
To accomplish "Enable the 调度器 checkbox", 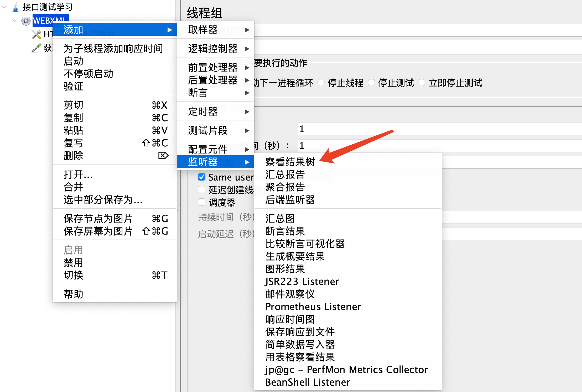I will coord(202,202).
